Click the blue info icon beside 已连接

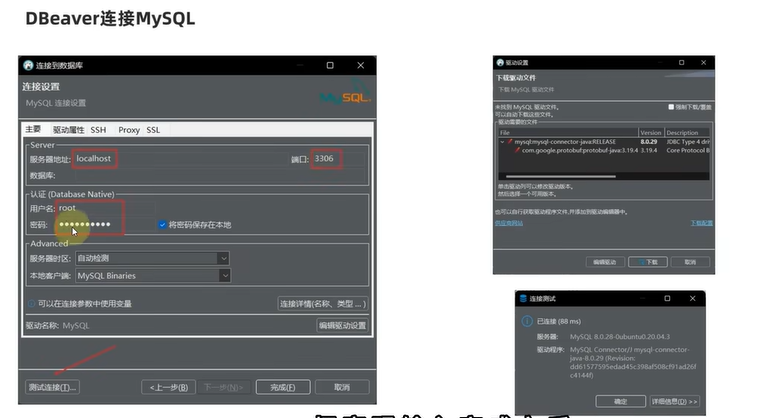coord(527,321)
